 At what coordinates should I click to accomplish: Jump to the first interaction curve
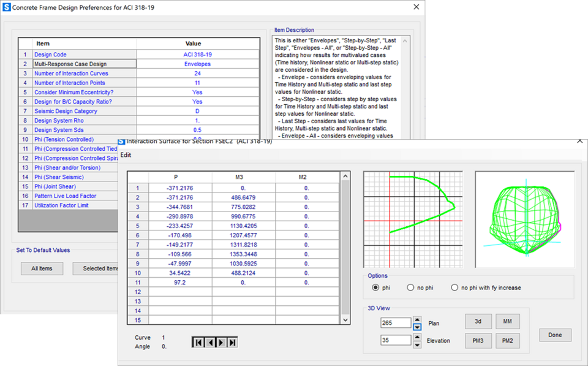(x=198, y=342)
